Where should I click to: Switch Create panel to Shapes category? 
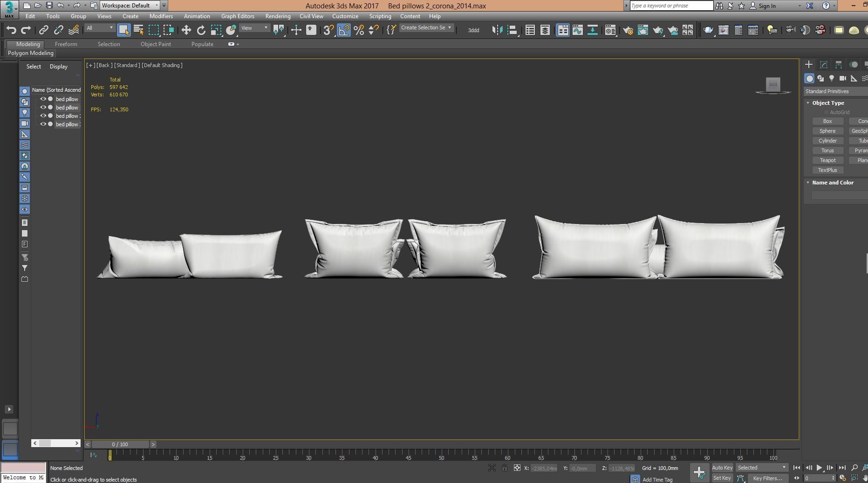click(820, 78)
